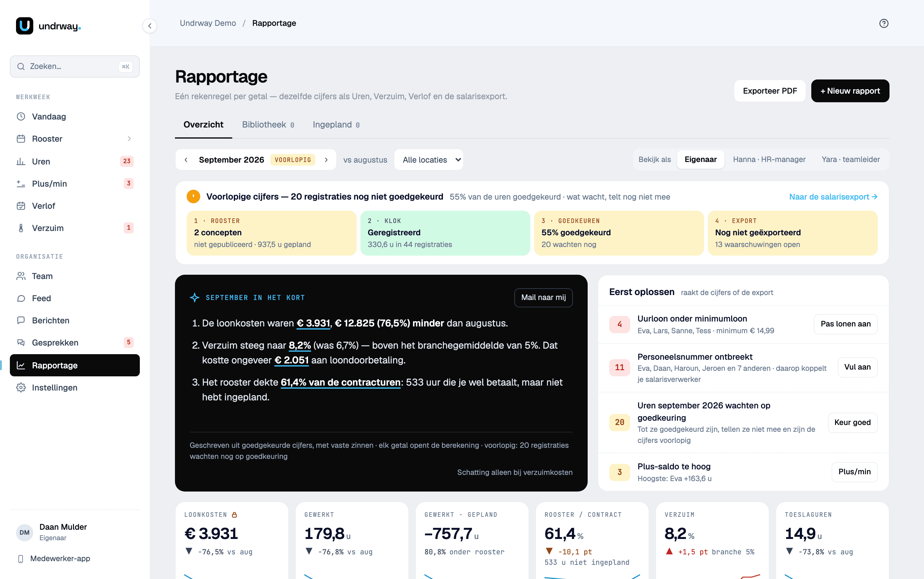Open the Daan Mulder profile
Viewport: 924px width, 579px height.
click(x=75, y=532)
